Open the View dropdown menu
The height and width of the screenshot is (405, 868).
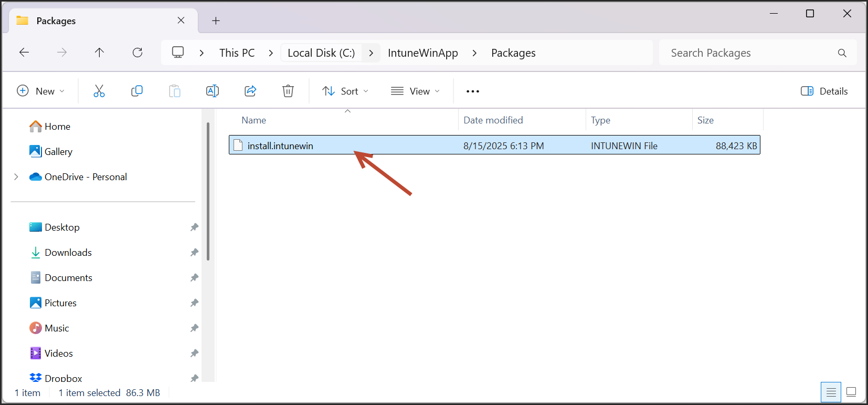(415, 91)
